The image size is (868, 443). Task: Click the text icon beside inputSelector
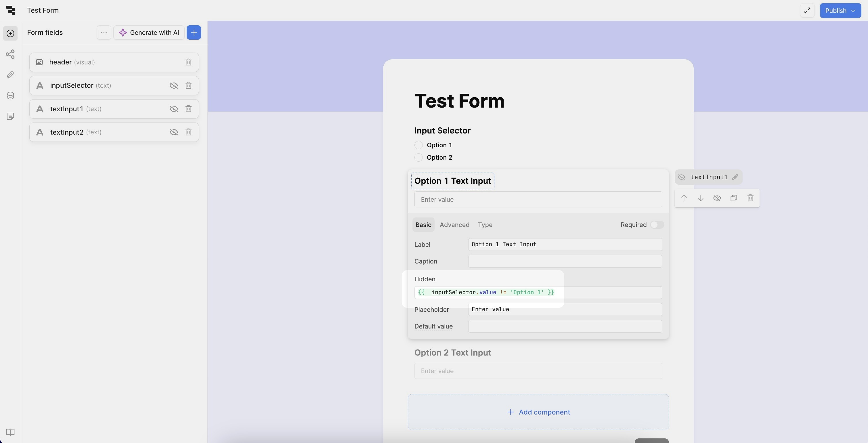tap(40, 86)
